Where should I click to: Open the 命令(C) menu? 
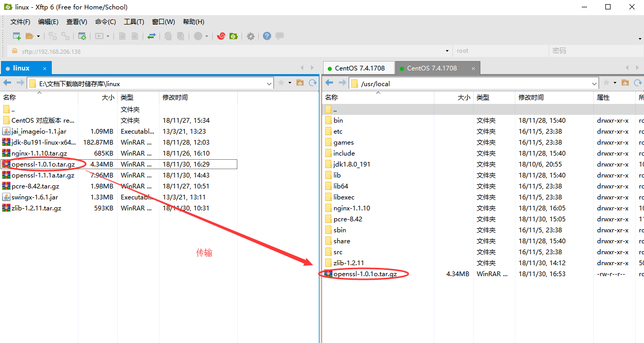(x=106, y=22)
